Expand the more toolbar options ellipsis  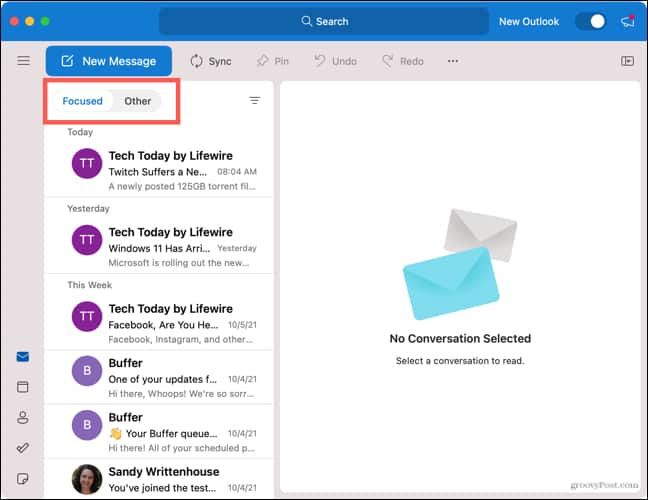(x=453, y=61)
